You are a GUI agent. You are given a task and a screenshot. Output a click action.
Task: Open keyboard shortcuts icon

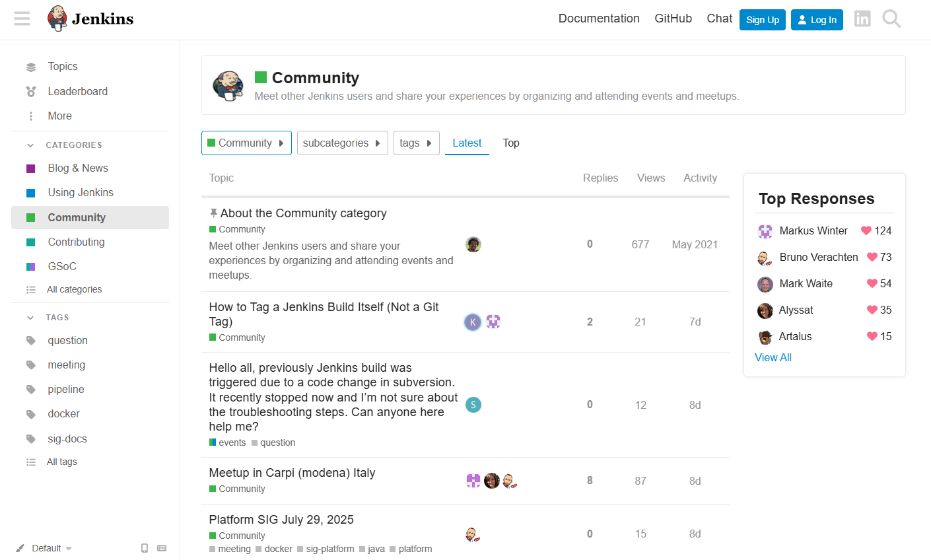(162, 548)
